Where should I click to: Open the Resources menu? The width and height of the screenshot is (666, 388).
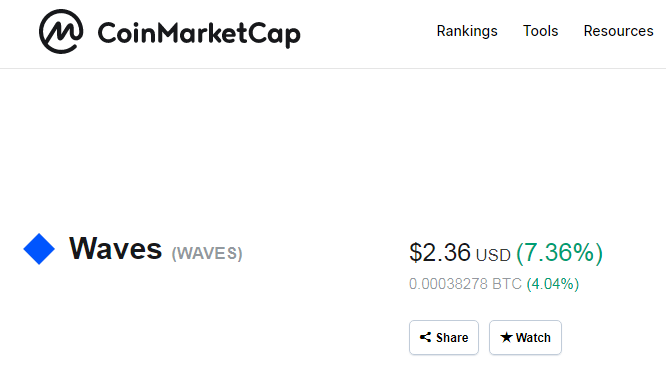tap(618, 31)
